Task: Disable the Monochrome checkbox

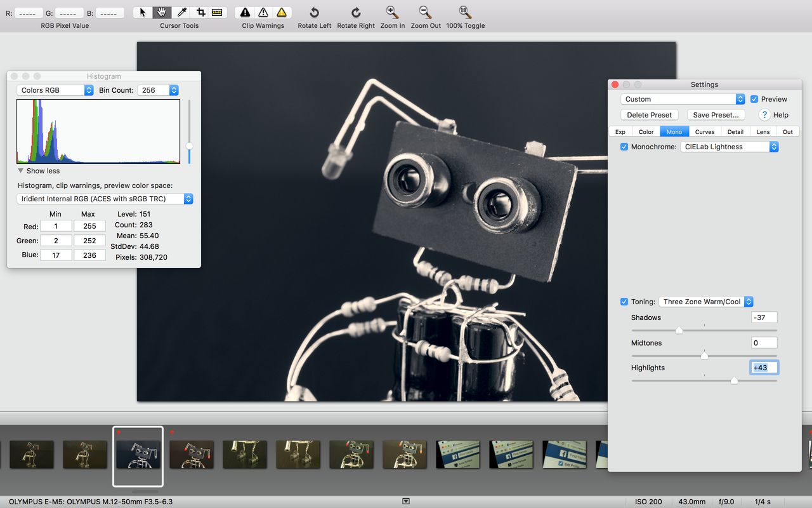Action: pyautogui.click(x=624, y=147)
